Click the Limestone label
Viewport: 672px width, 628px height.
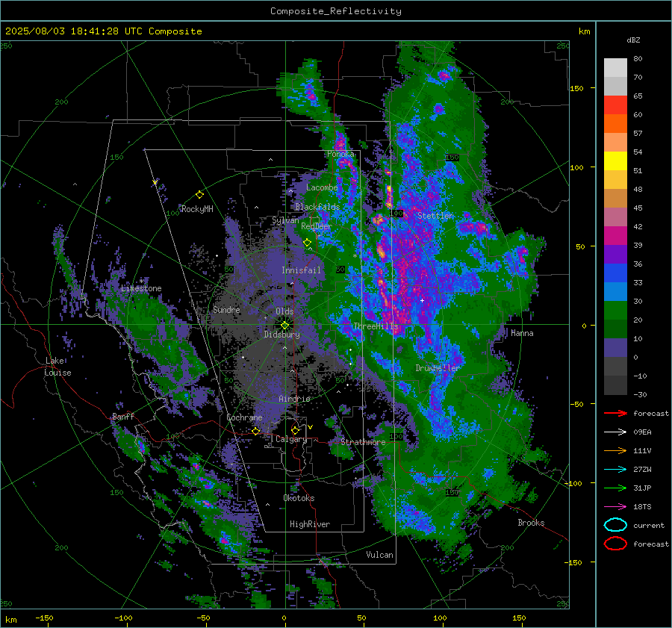[x=141, y=288]
